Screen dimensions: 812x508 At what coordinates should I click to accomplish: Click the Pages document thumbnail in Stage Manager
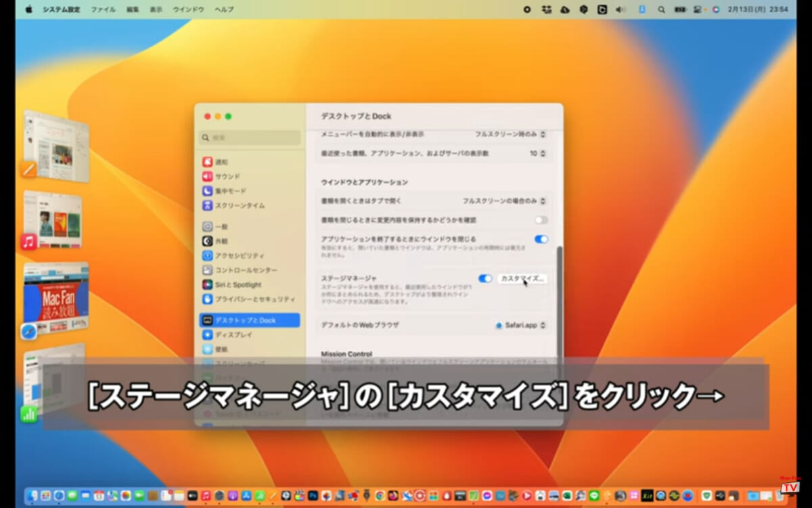(55, 146)
